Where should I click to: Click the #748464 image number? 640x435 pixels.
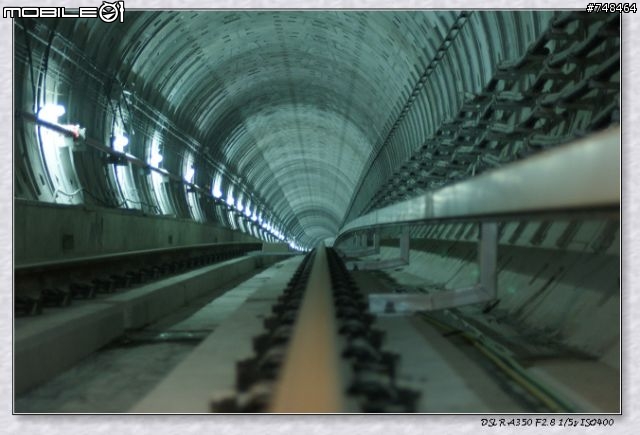(x=611, y=8)
